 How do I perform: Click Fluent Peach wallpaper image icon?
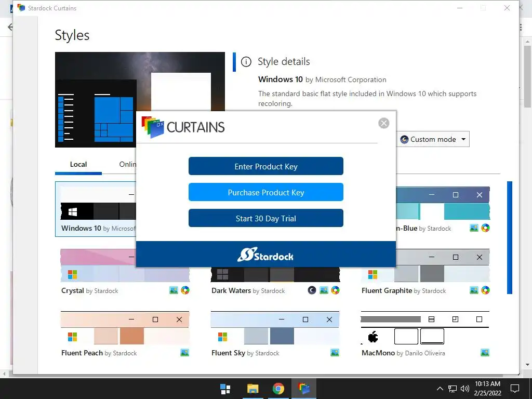185,353
